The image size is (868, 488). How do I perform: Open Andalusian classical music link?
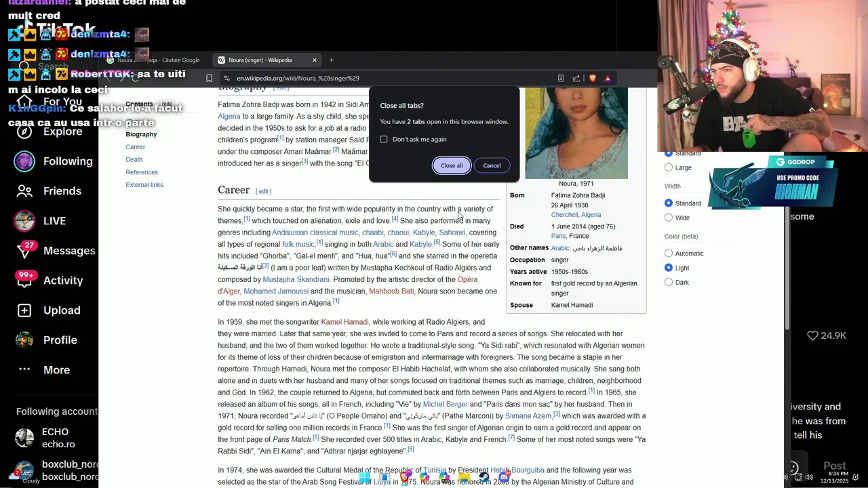pyautogui.click(x=315, y=232)
